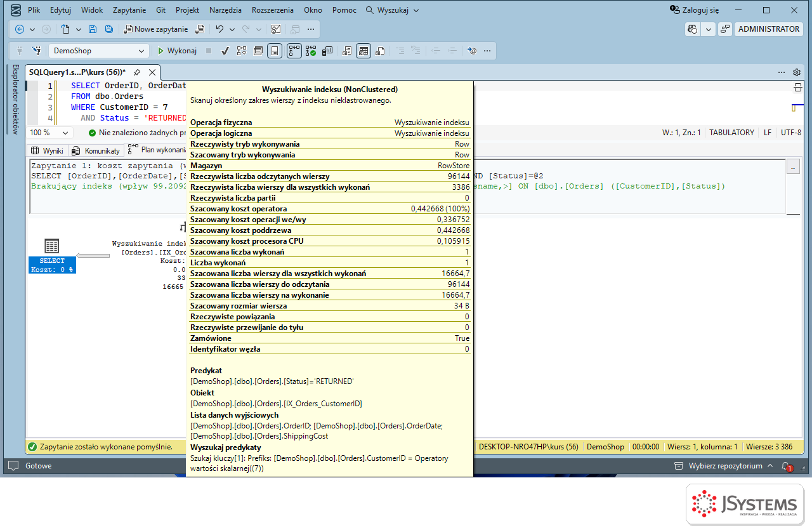Click the notifications bell icon
Screen dimensions: 812x530
pos(787,466)
